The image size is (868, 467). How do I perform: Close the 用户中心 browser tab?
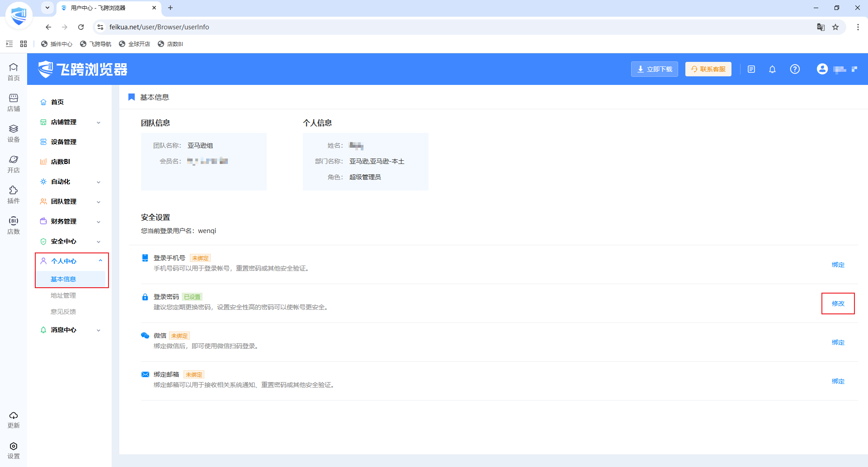click(154, 8)
